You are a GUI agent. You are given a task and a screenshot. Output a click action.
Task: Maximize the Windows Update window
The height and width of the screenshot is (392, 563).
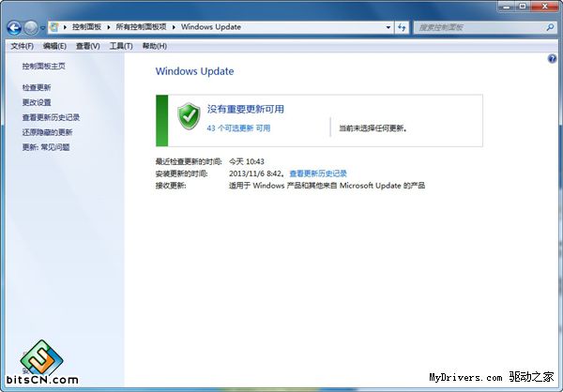[523, 7]
